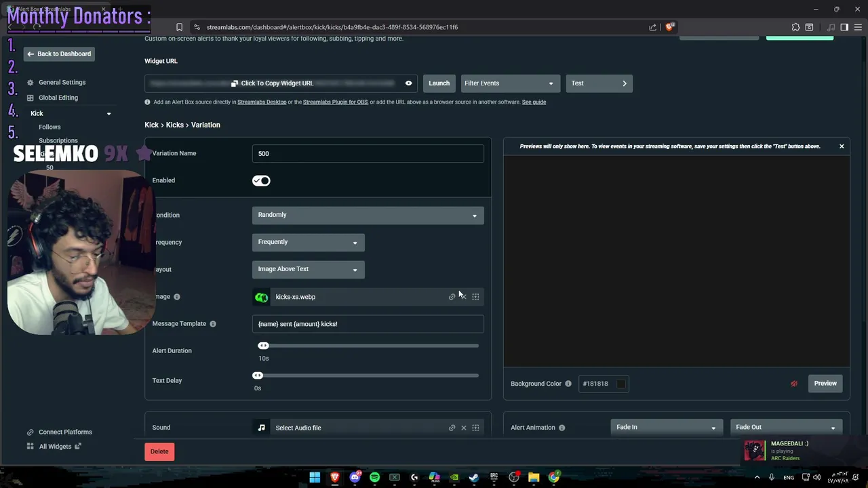Open the site information icon beside the URL
This screenshot has width=868, height=488.
click(x=197, y=27)
